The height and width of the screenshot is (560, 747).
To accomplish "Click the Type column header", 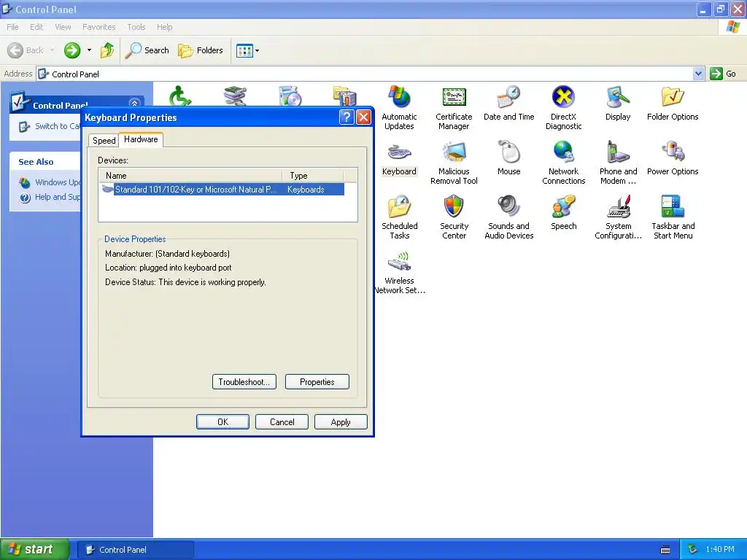I will [312, 175].
